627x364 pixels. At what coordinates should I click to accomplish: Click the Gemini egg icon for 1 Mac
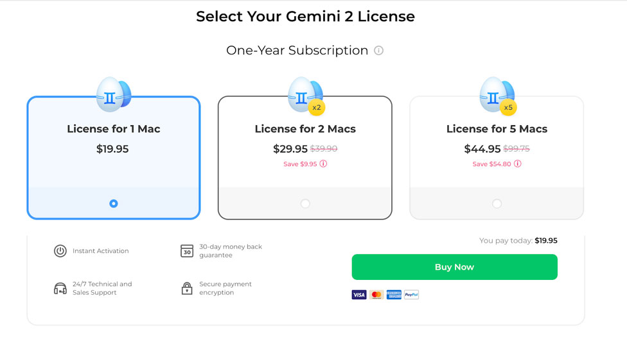coord(114,94)
